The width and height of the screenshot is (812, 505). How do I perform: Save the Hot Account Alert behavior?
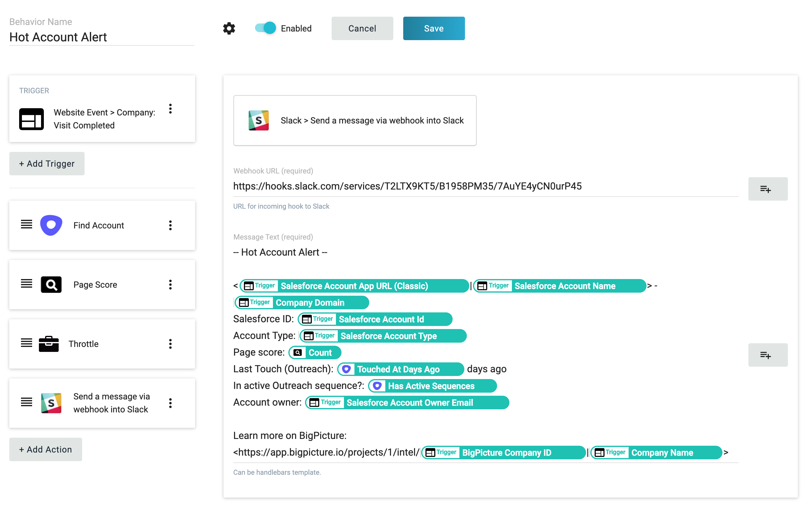point(433,28)
